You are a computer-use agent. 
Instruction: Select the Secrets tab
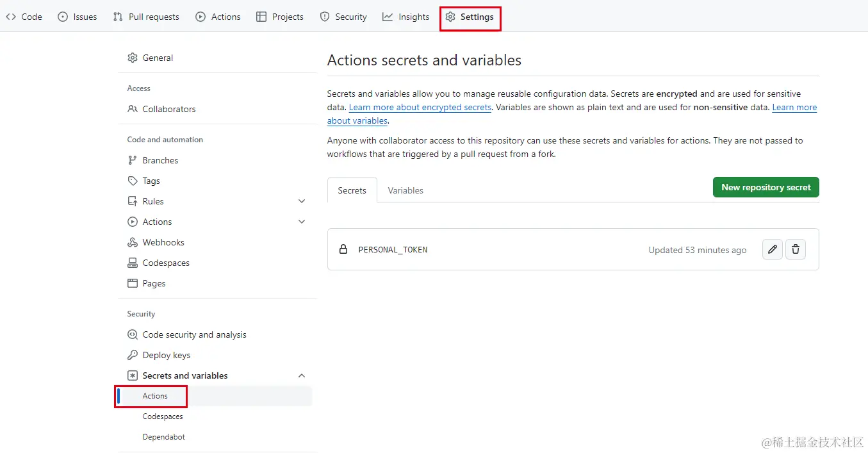click(352, 190)
